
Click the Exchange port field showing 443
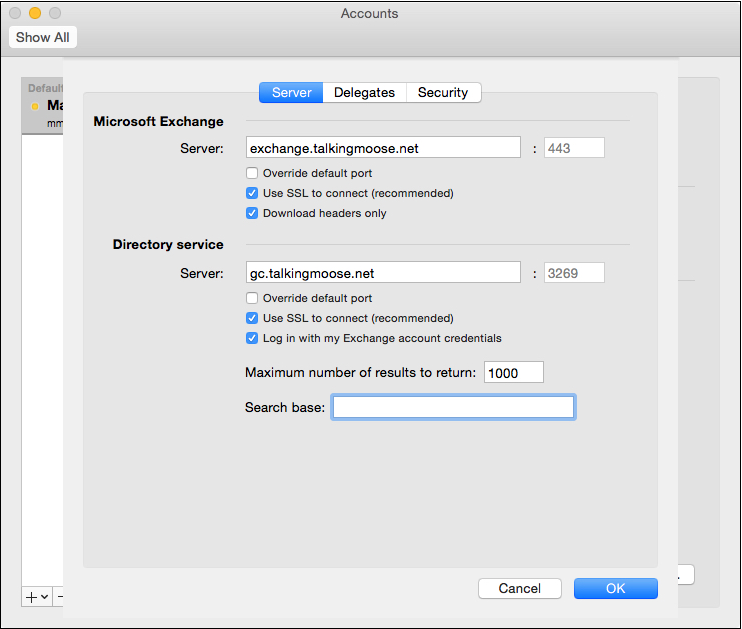[574, 148]
